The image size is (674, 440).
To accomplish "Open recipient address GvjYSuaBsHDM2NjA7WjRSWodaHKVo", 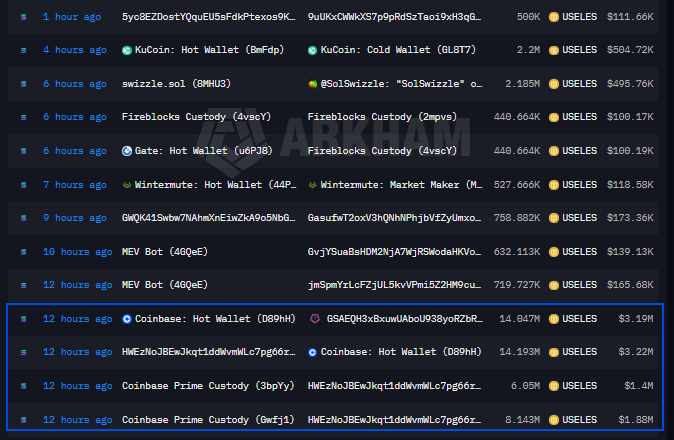I will pyautogui.click(x=394, y=252).
